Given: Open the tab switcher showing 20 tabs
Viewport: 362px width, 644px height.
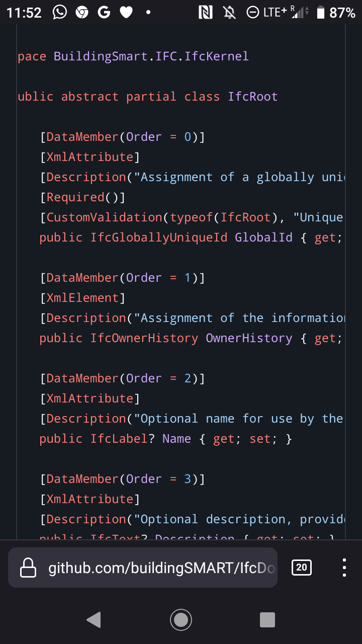Looking at the screenshot, I should pyautogui.click(x=301, y=567).
